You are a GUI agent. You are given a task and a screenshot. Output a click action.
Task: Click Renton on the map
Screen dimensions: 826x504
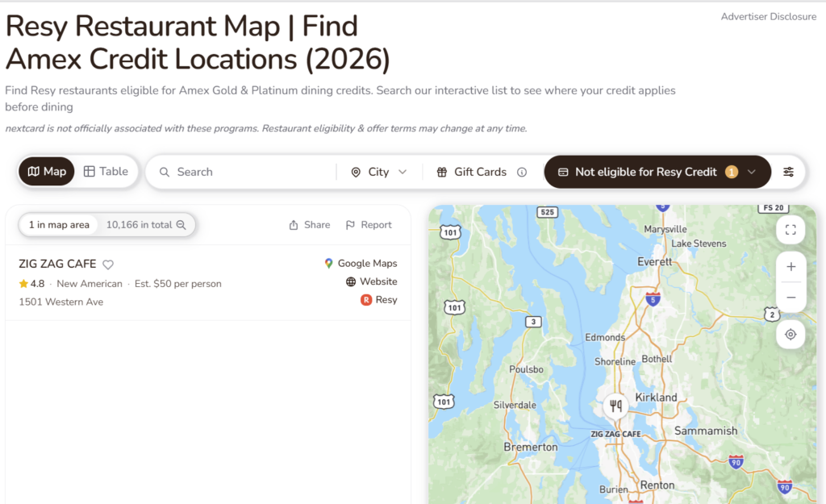(657, 485)
